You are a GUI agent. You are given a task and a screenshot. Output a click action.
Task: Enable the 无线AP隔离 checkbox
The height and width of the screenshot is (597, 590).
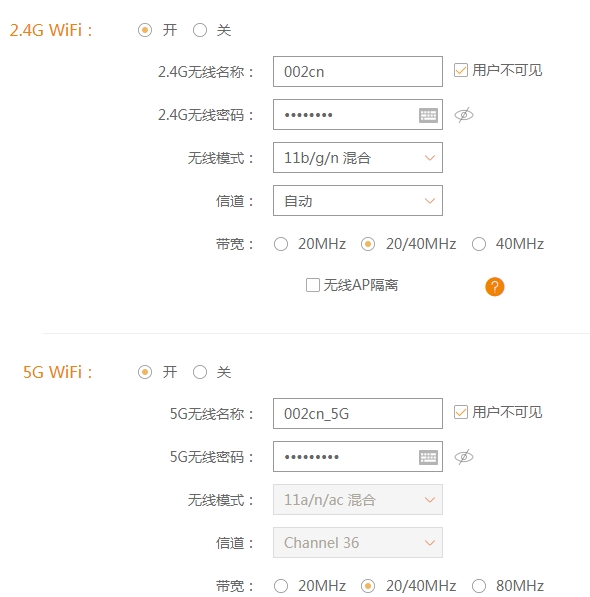(313, 285)
